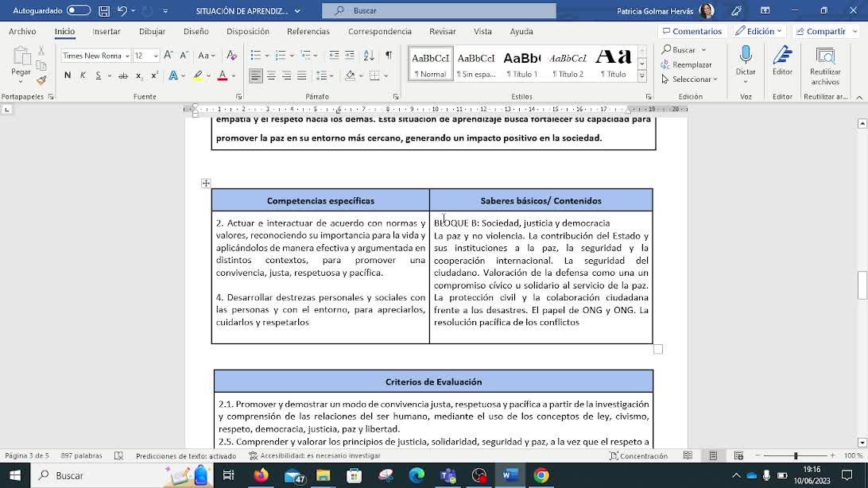Switch to the Revisar tab
868x488 pixels.
(x=442, y=32)
